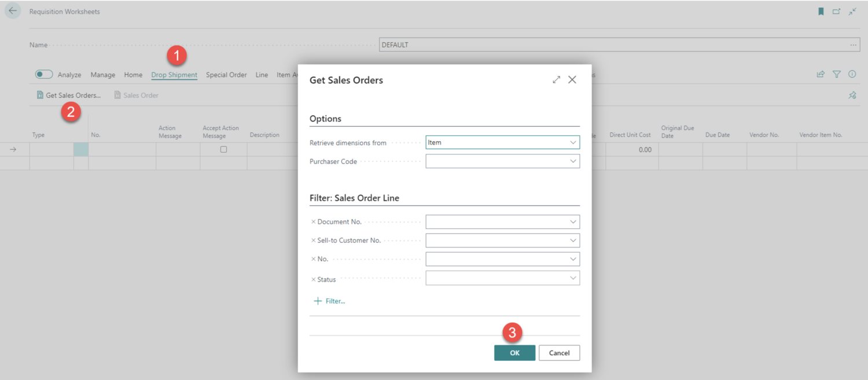
Task: Check the Accept Action Message checkbox
Action: [223, 149]
